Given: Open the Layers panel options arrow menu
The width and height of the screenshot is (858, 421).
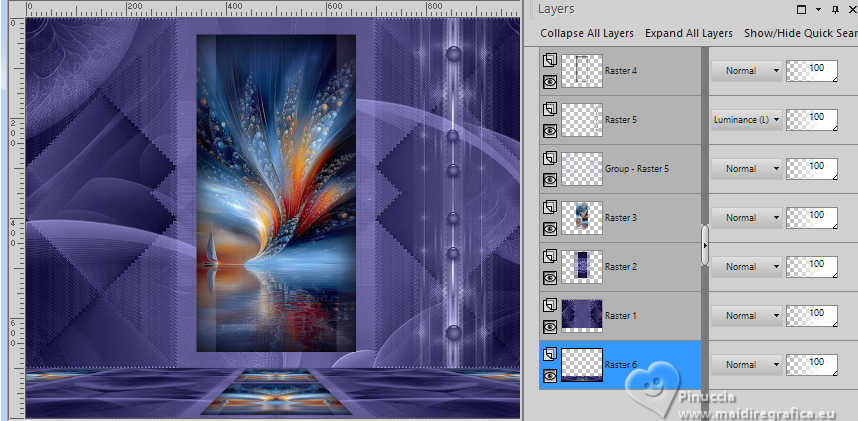Looking at the screenshot, I should pos(819,9).
